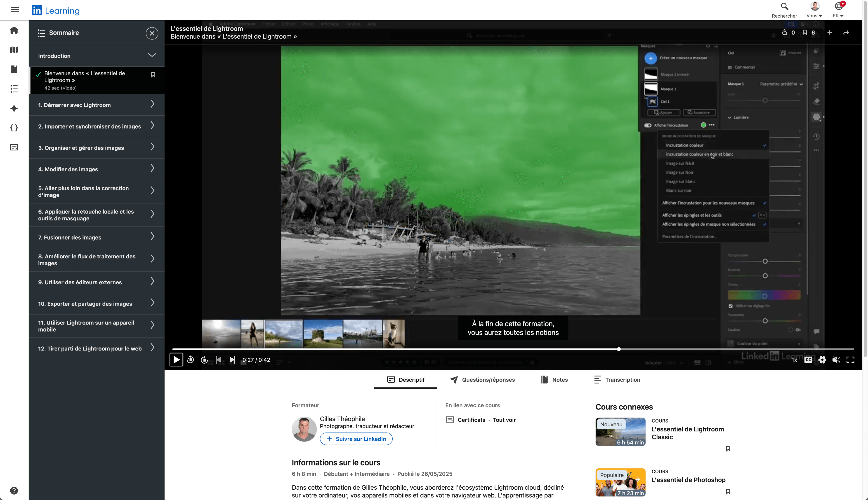Screen dimensions: 868x500
Task: Open Certificats link
Action: coord(471,420)
